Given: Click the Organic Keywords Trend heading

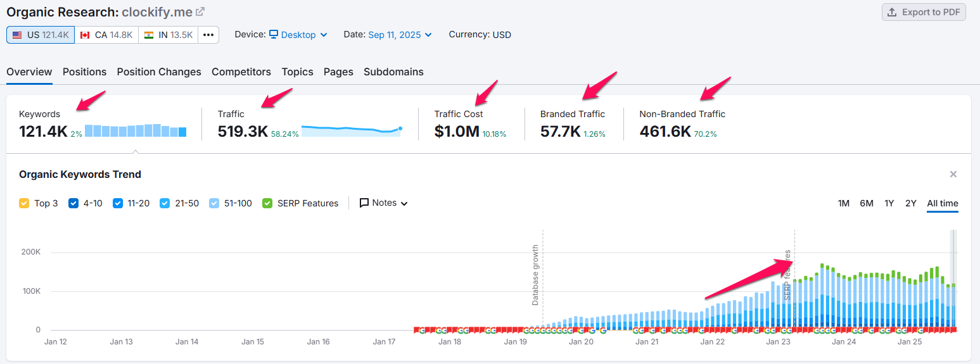Looking at the screenshot, I should click(x=80, y=174).
